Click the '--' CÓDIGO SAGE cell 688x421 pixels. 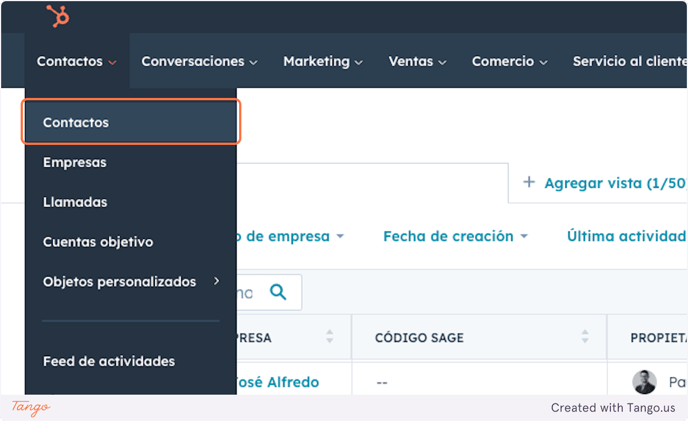382,383
